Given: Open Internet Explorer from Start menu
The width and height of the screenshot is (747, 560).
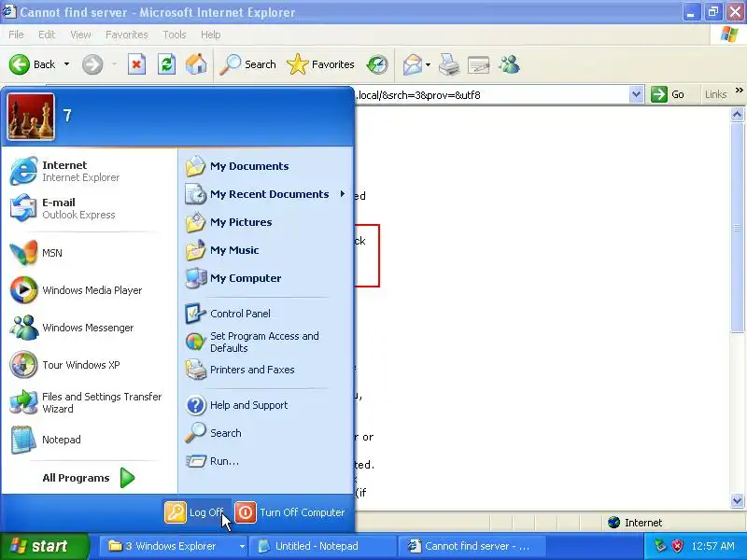Looking at the screenshot, I should pos(89,171).
